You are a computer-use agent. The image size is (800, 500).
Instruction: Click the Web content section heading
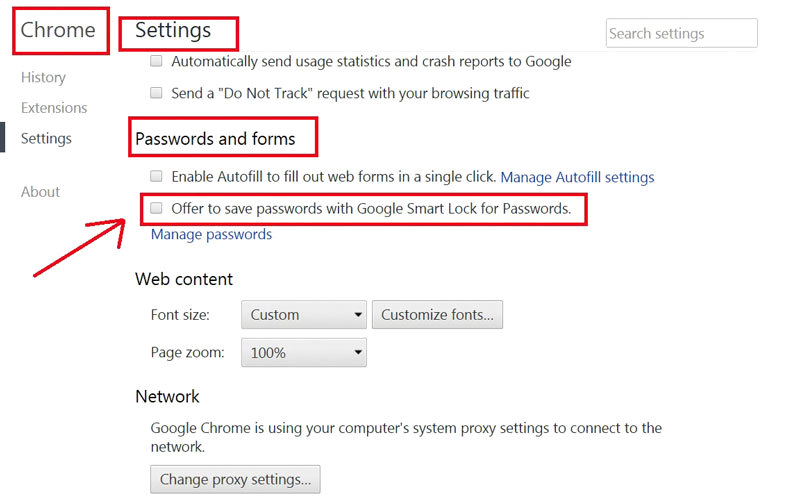pyautogui.click(x=184, y=279)
